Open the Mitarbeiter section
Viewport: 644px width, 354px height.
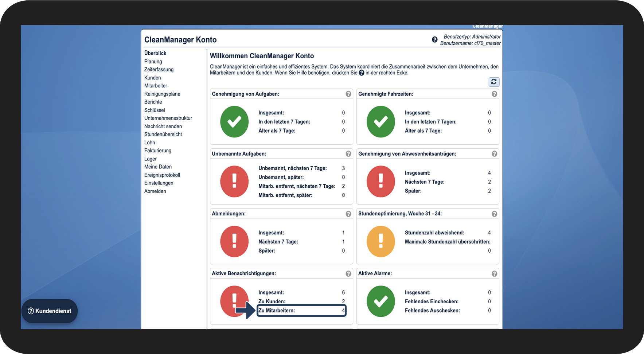pyautogui.click(x=156, y=86)
